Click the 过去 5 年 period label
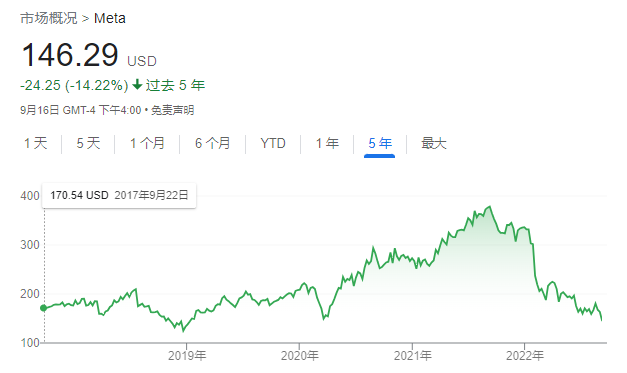627x373 pixels. point(175,85)
